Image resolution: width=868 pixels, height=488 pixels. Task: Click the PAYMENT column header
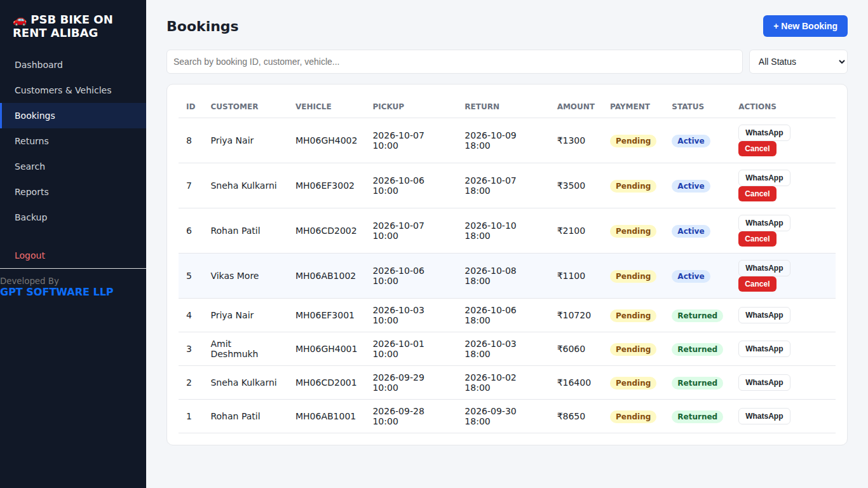pos(630,107)
